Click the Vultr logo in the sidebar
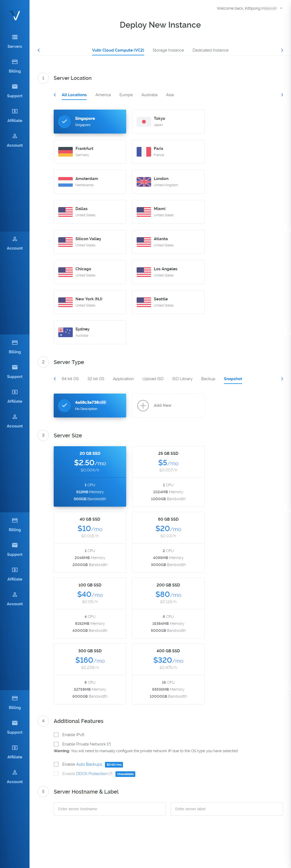Screen dimensions: 291x868 [x=15, y=16]
